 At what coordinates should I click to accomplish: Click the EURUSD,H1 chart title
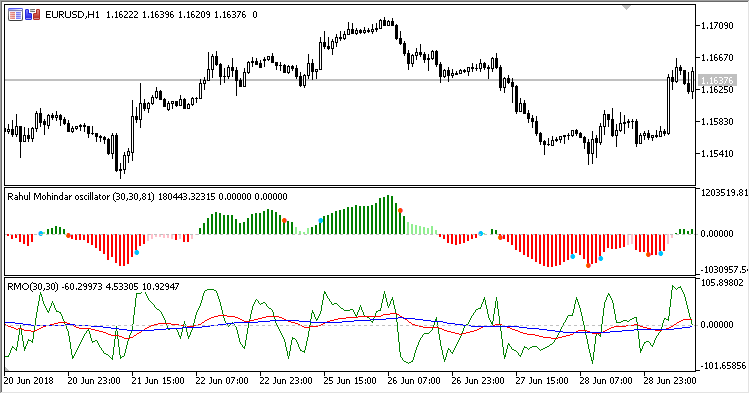(x=72, y=15)
